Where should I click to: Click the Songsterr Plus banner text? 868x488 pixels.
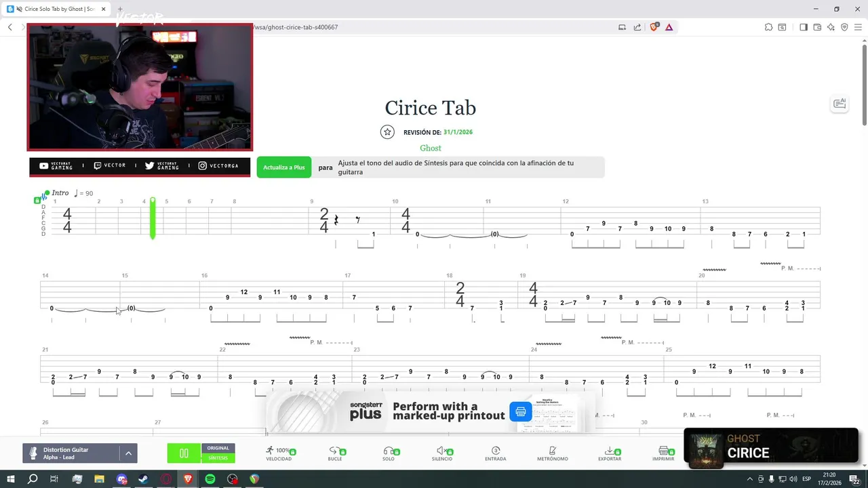click(448, 411)
